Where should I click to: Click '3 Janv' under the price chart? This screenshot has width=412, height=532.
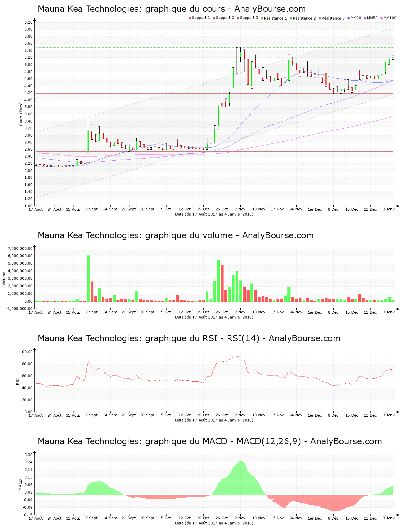click(x=389, y=209)
